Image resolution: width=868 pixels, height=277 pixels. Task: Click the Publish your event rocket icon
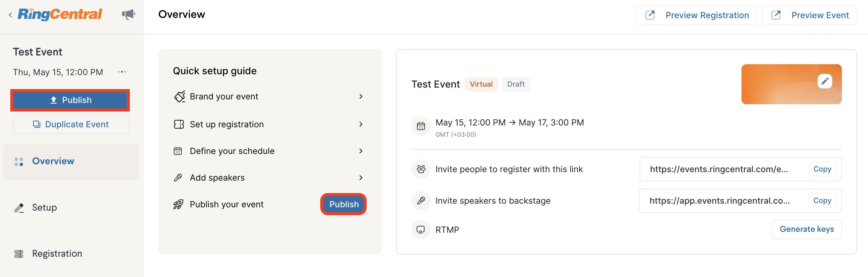click(x=178, y=204)
